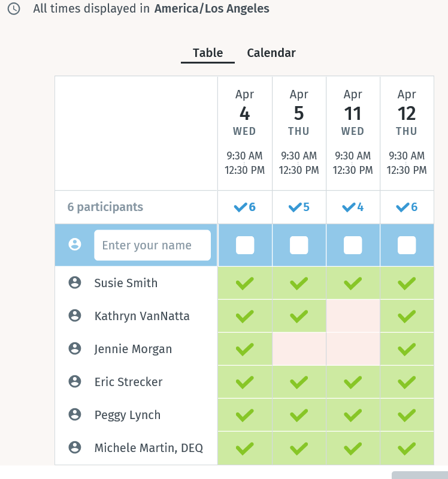This screenshot has width=448, height=479.
Task: Click Susie Smith's green checkmark for Apr 4
Action: point(245,283)
